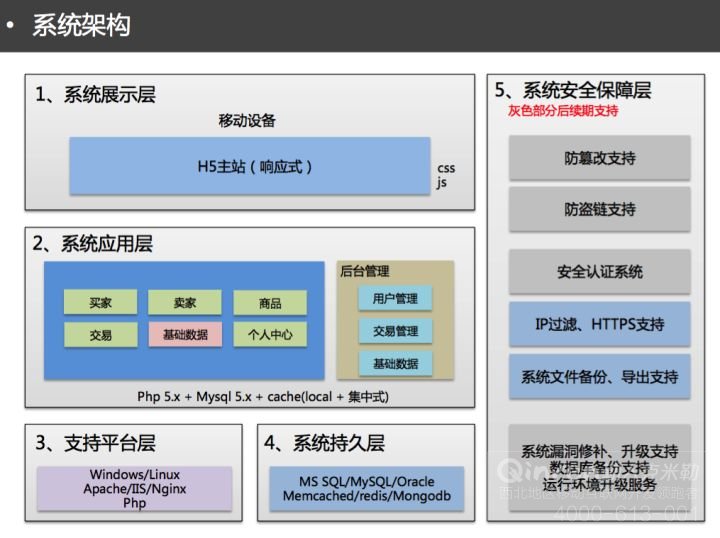The height and width of the screenshot is (538, 720).
Task: Click the 后台管理 label
Action: click(365, 271)
